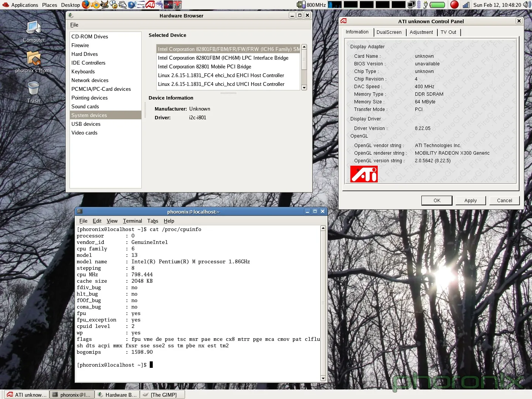The image size is (532, 399).
Task: Select Hard Drives category
Action: [106, 54]
